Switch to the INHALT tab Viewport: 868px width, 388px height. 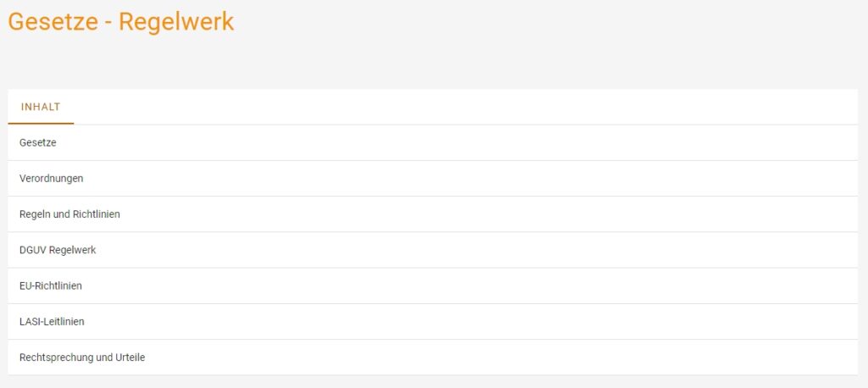[41, 107]
